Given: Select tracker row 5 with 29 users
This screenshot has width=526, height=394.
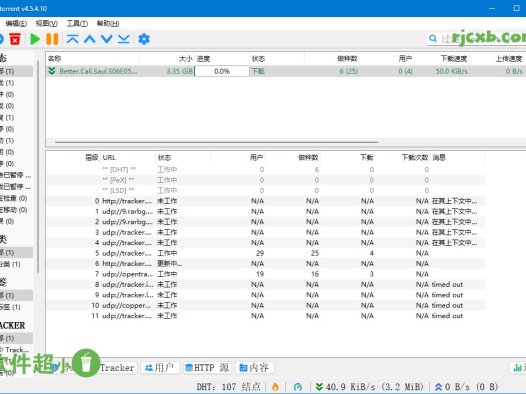Looking at the screenshot, I should click(x=266, y=253).
